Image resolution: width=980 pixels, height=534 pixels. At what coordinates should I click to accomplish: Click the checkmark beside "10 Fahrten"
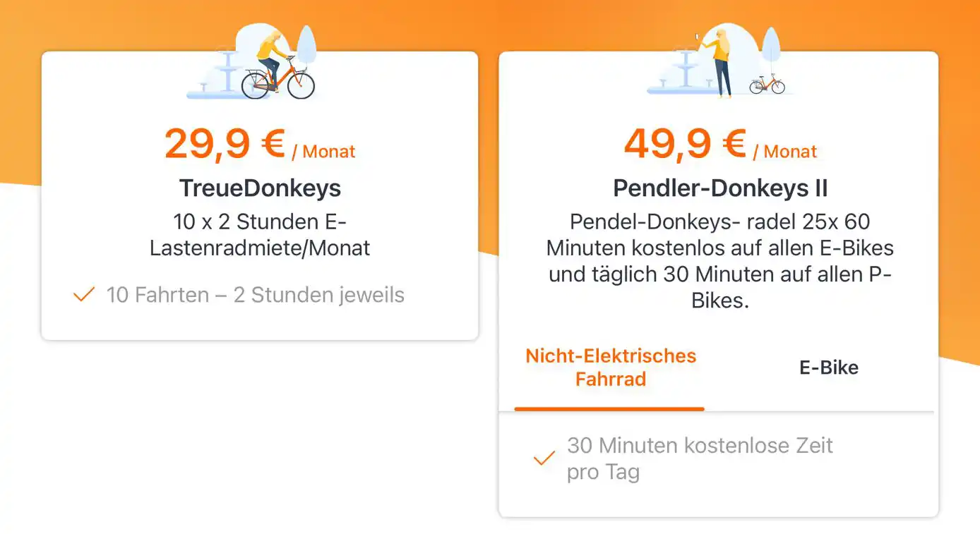point(84,294)
